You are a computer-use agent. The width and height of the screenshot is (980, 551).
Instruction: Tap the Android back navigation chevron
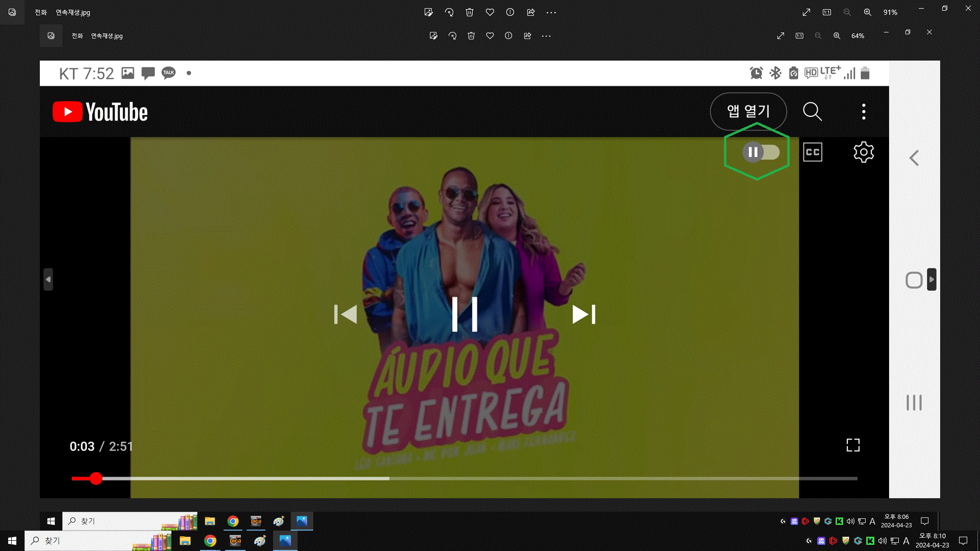click(914, 158)
